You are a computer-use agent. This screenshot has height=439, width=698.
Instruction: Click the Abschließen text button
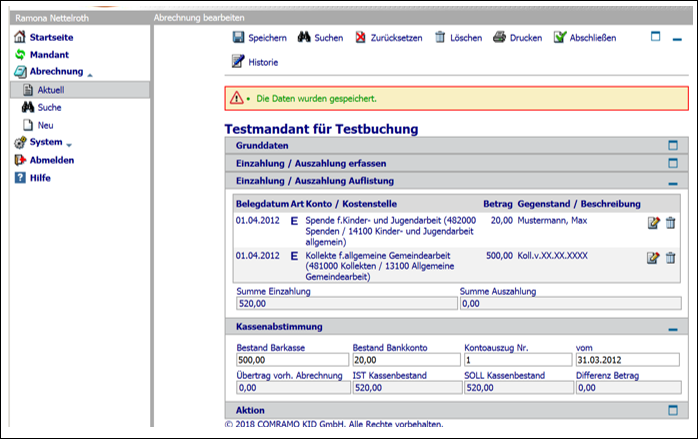tap(593, 38)
